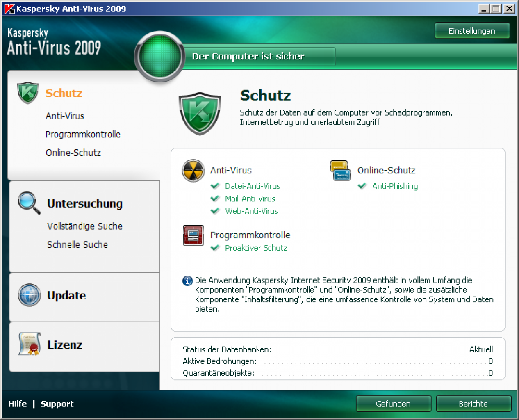Click the checkmark beside Web-Anti-Virus
Screen dimensions: 519x420
(x=215, y=211)
